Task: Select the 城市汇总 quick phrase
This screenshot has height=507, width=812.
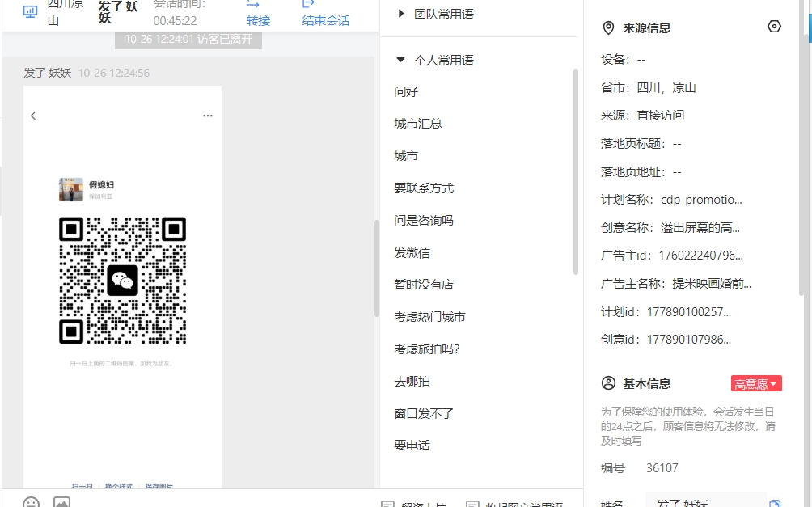Action: 418,124
